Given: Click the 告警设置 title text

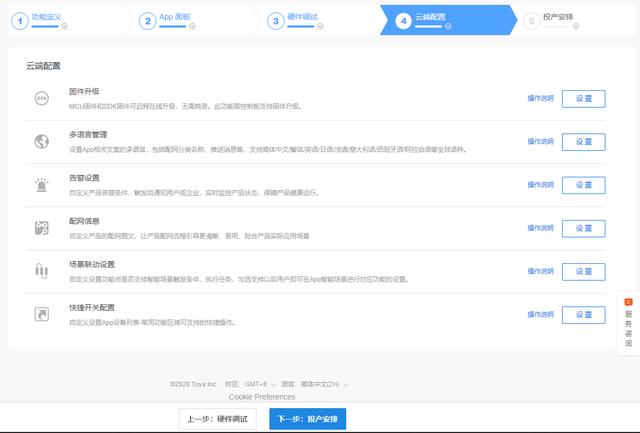Looking at the screenshot, I should pyautogui.click(x=84, y=178).
